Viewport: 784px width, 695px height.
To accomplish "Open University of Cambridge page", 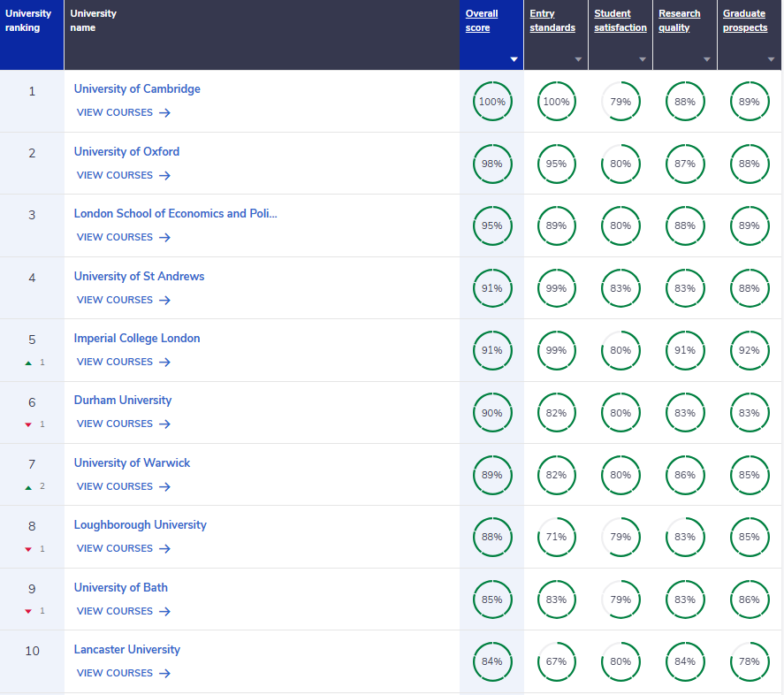I will tap(137, 89).
